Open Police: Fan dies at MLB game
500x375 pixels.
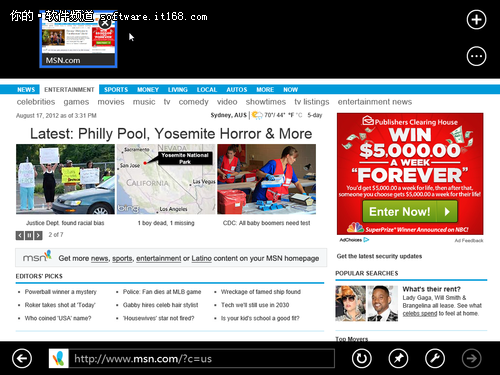click(162, 292)
